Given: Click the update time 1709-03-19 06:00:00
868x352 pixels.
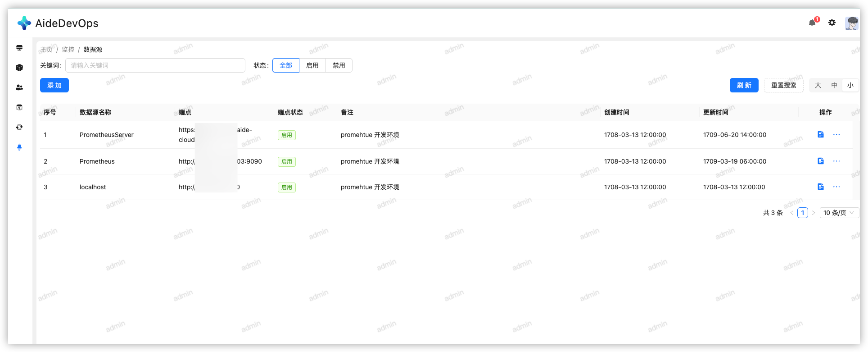Looking at the screenshot, I should tap(735, 161).
